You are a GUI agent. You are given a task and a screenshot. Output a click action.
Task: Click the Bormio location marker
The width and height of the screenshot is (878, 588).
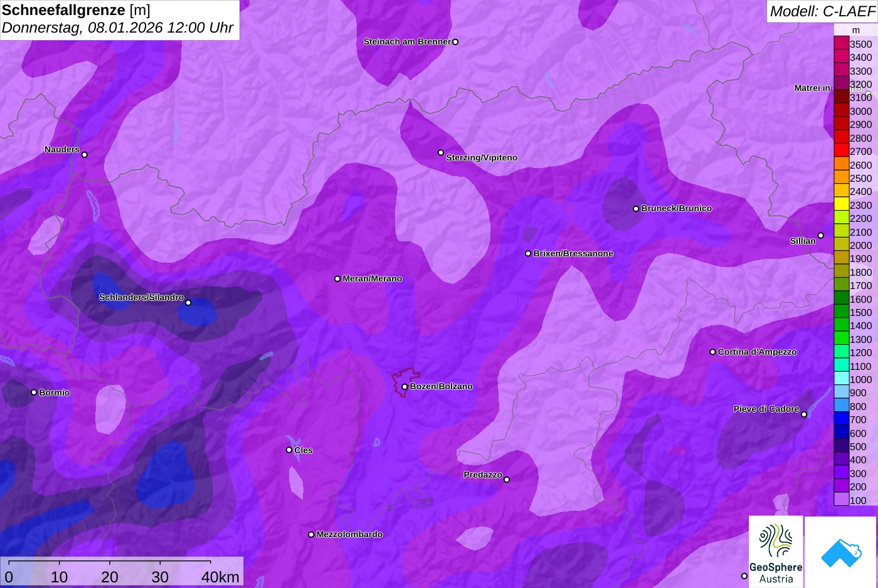(x=34, y=392)
